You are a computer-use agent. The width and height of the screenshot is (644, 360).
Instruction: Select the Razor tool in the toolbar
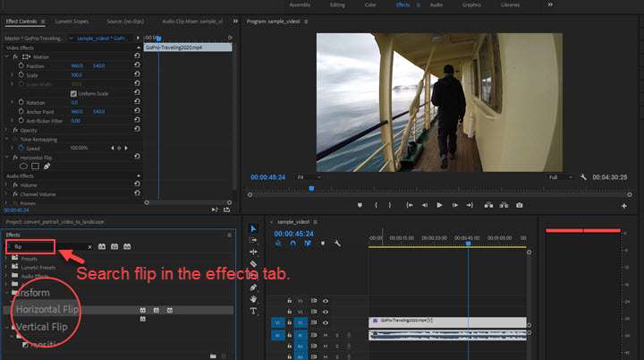tap(253, 264)
